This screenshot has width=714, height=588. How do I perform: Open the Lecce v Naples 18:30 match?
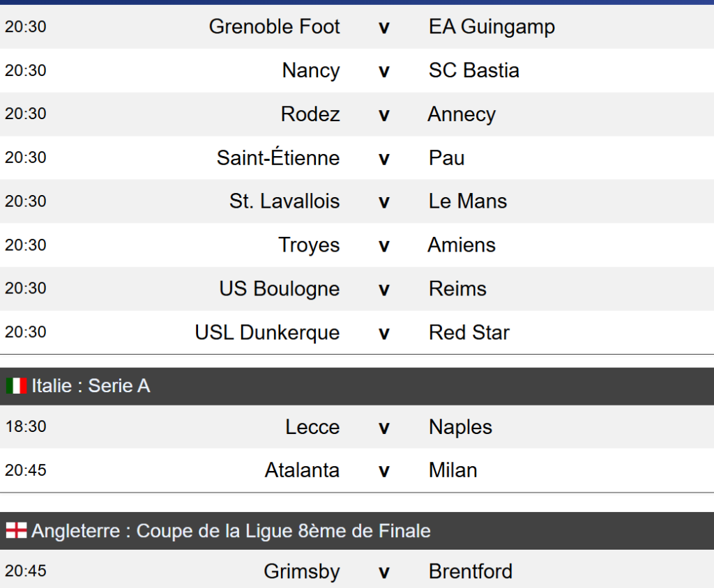click(x=383, y=427)
